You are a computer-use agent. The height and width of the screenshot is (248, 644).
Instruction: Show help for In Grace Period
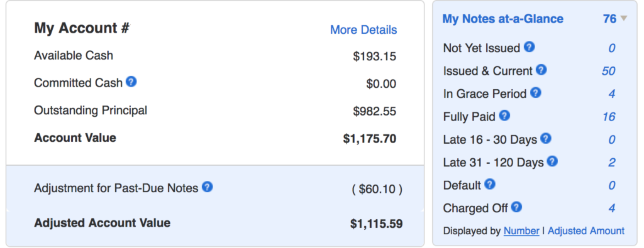[536, 93]
